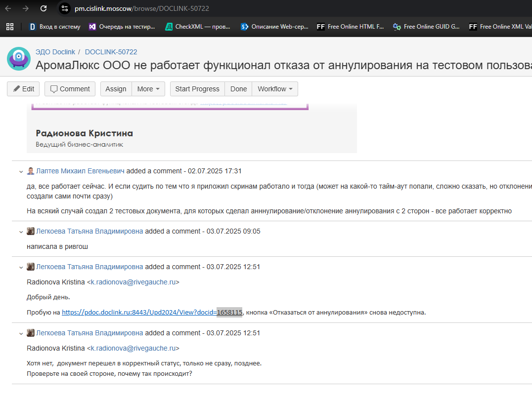Image resolution: width=532 pixels, height=399 pixels.
Task: Open Легкоева profile on the 'Хотя нет' comment
Action: (89, 333)
